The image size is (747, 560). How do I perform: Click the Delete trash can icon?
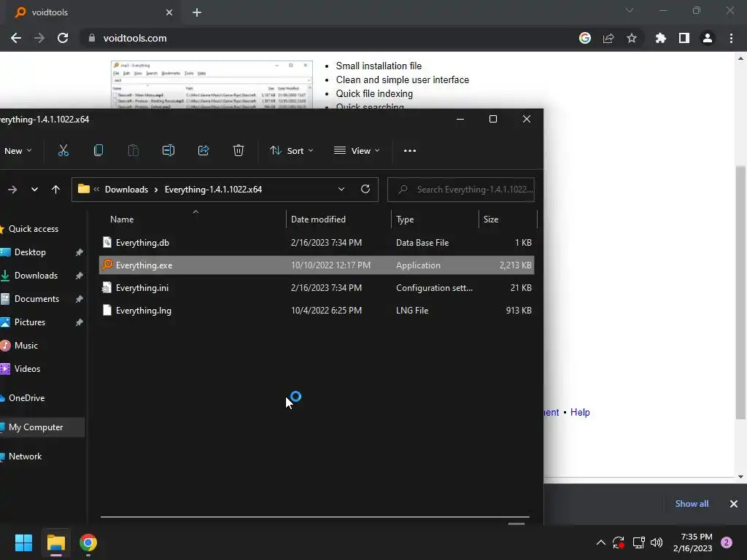pos(239,150)
